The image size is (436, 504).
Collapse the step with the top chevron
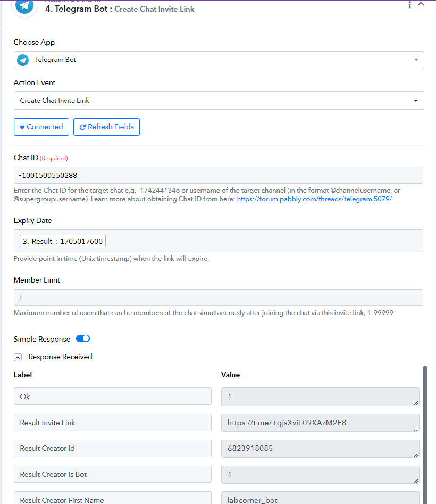421,4
